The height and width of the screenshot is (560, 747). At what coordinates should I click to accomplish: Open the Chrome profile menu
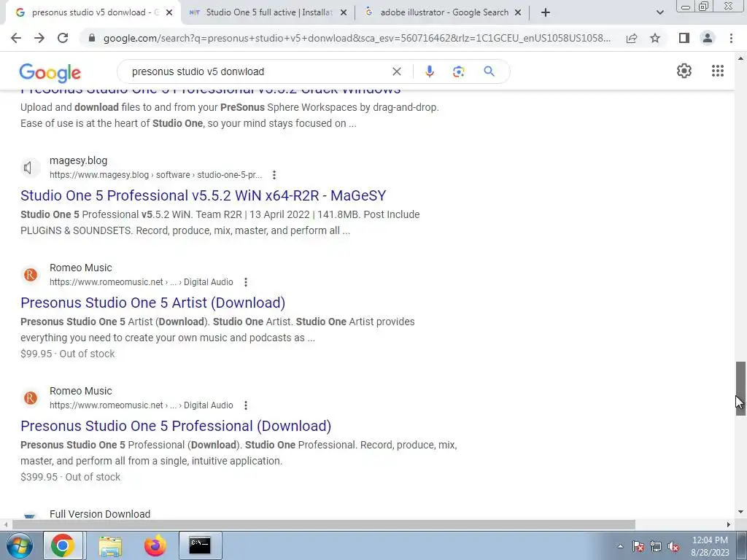coord(708,38)
